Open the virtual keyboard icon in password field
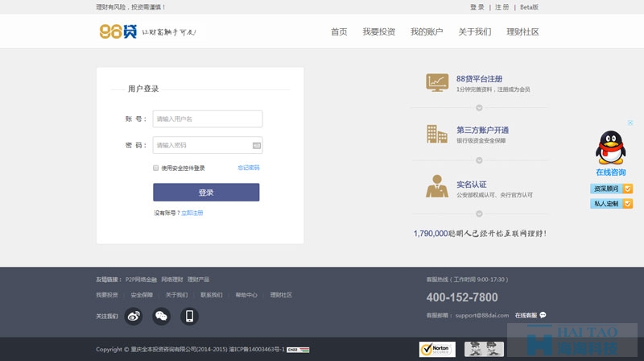The image size is (644, 361). [x=257, y=146]
